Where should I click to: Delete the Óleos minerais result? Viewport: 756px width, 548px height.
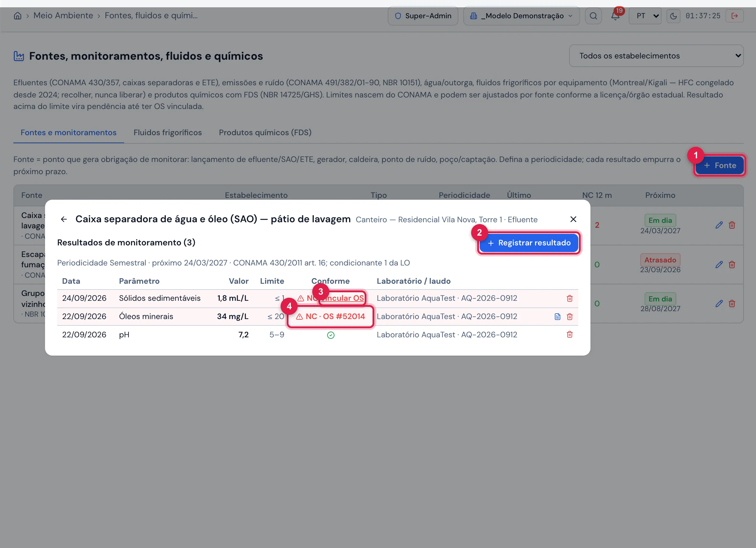[x=569, y=317]
